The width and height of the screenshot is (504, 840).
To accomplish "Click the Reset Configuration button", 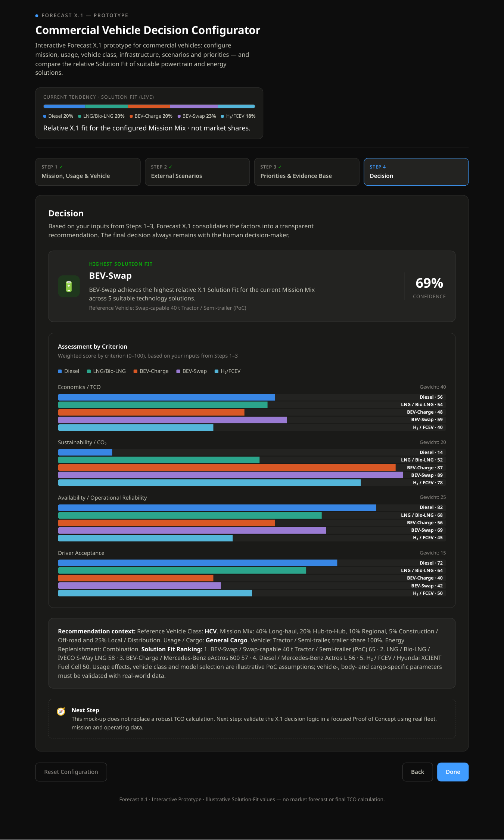I will coord(71,772).
